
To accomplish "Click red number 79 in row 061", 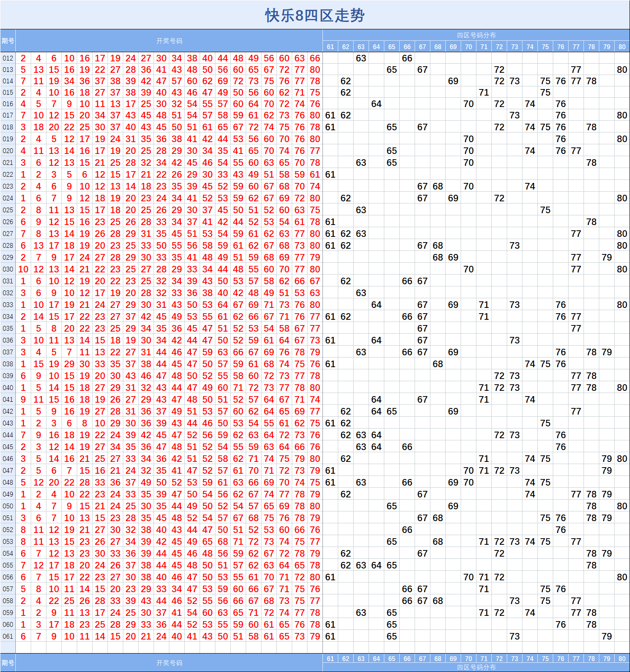I will pos(315,636).
